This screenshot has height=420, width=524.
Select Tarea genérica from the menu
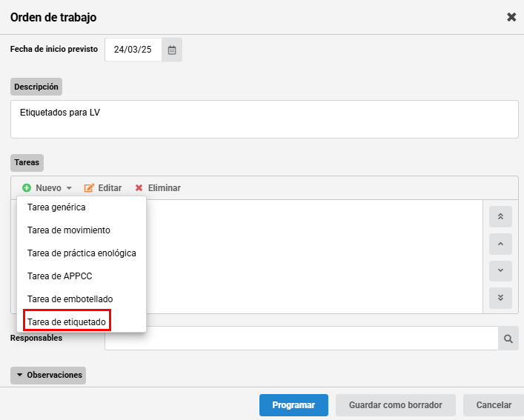click(x=82, y=207)
